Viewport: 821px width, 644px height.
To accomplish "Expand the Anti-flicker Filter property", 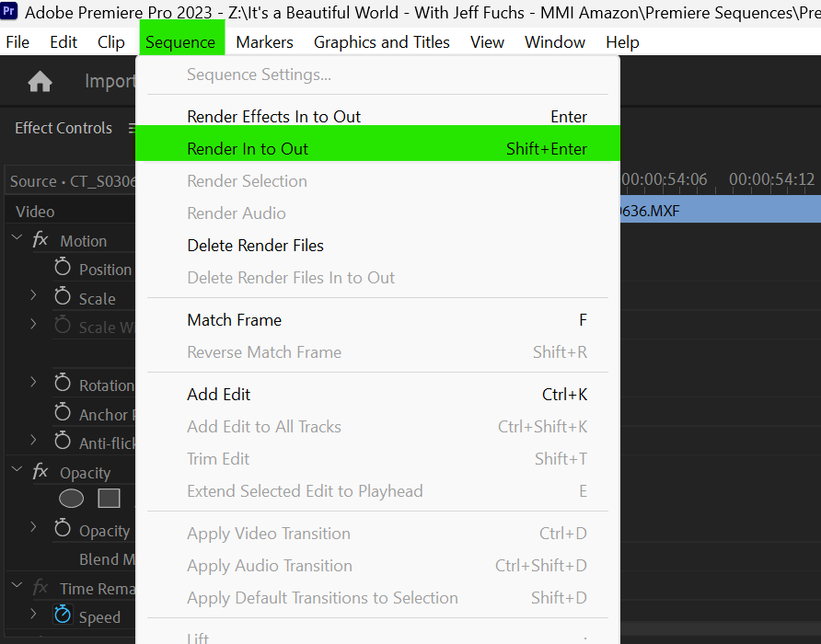I will pos(33,440).
